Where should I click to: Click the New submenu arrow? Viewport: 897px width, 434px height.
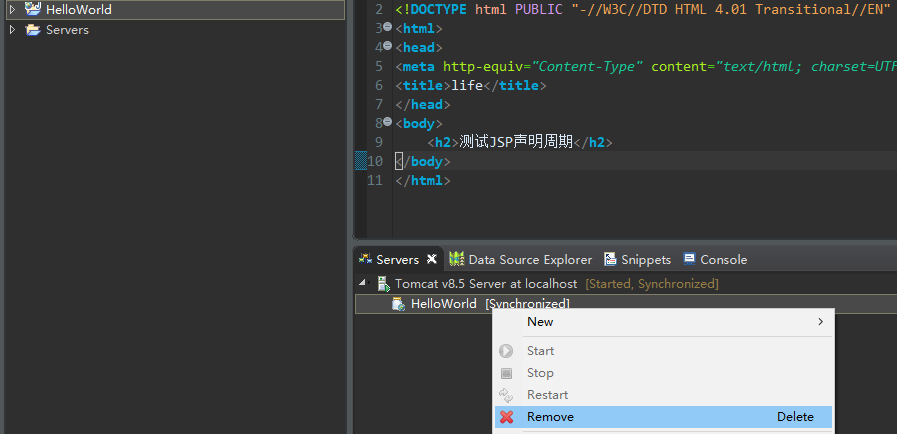[x=820, y=322]
